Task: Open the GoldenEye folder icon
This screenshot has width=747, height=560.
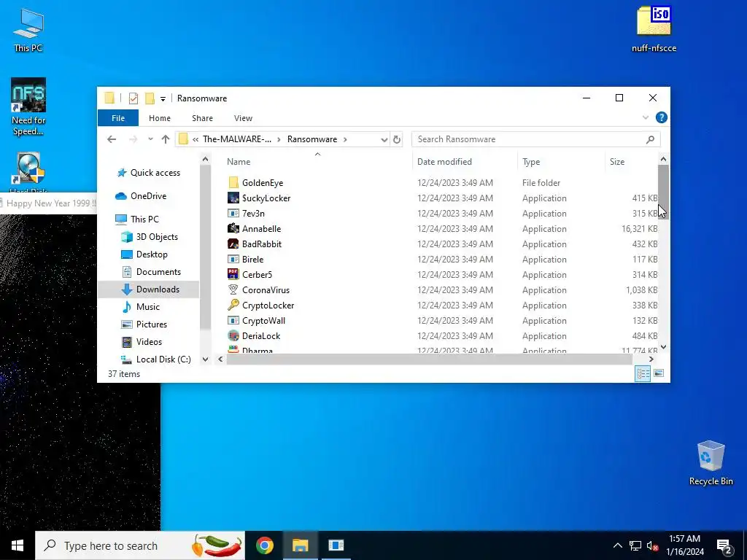Action: click(233, 182)
